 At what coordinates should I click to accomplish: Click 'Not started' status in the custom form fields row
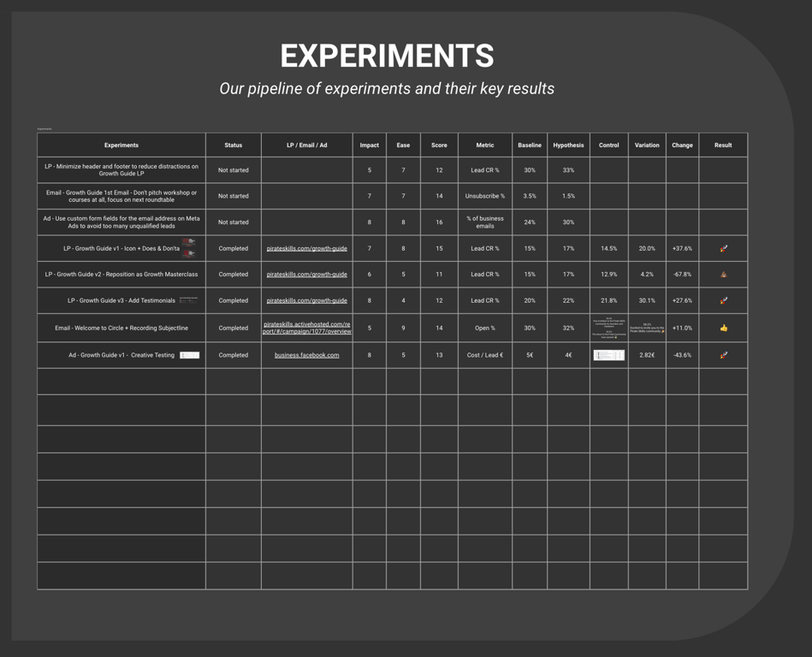tap(233, 222)
